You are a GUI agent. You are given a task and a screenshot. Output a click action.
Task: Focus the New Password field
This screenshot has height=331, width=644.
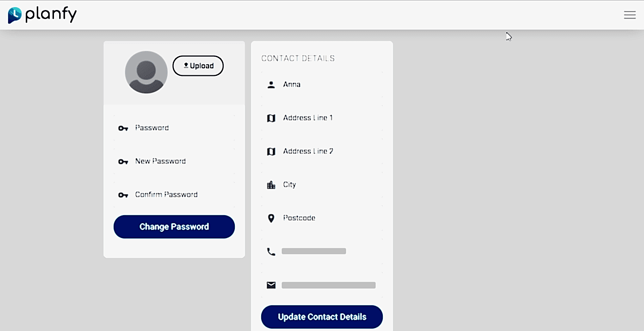(174, 161)
